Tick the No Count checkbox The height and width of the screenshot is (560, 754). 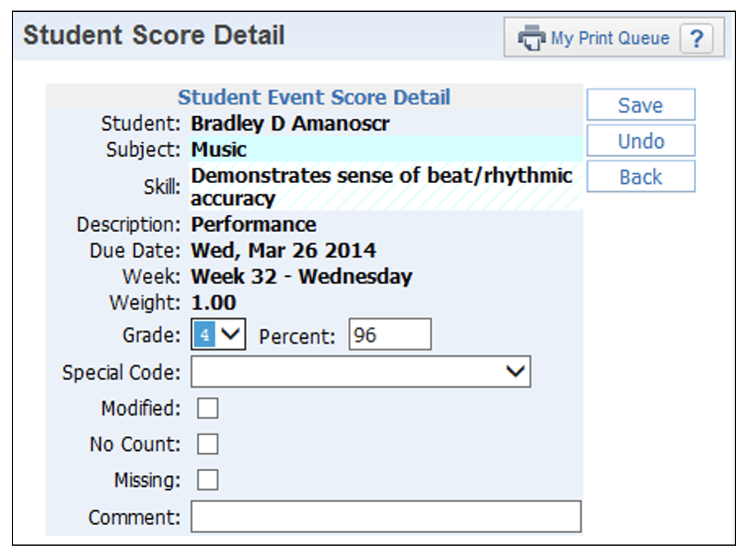click(x=207, y=445)
